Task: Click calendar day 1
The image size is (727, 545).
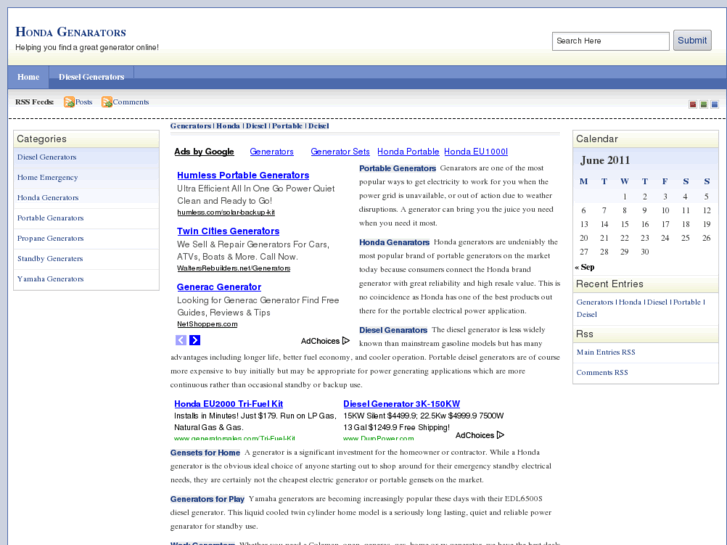Action: pyautogui.click(x=625, y=197)
